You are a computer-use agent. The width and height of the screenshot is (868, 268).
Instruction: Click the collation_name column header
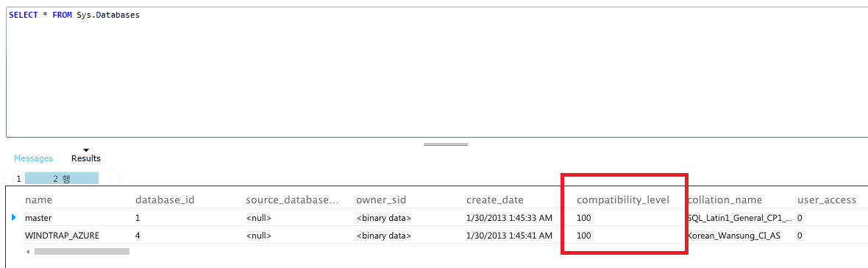724,200
